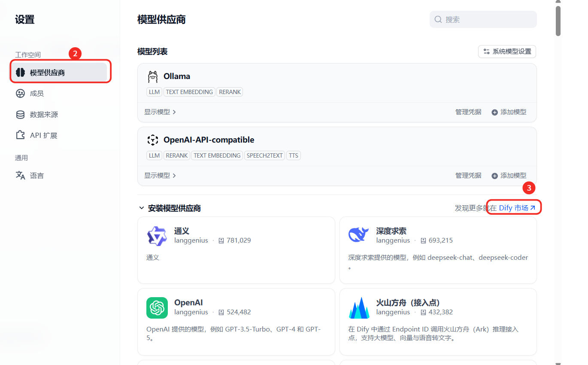The width and height of the screenshot is (588, 365).
Task: Click the TTS tag
Action: click(294, 155)
